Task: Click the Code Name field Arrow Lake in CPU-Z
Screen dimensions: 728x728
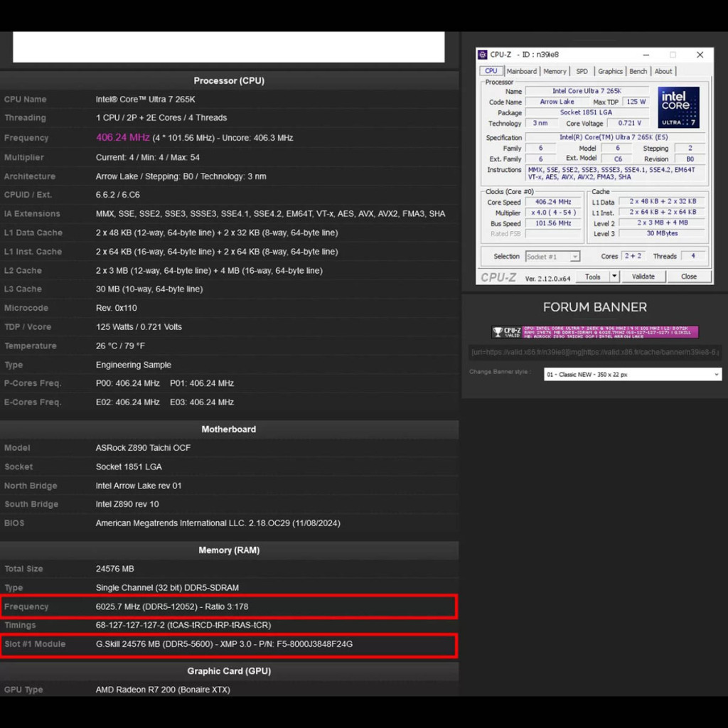Action: pos(557,102)
